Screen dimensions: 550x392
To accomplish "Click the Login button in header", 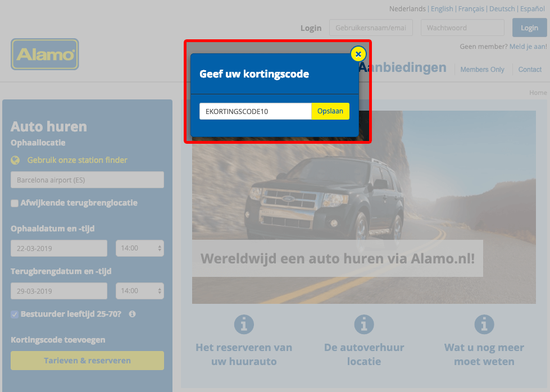I will (529, 28).
